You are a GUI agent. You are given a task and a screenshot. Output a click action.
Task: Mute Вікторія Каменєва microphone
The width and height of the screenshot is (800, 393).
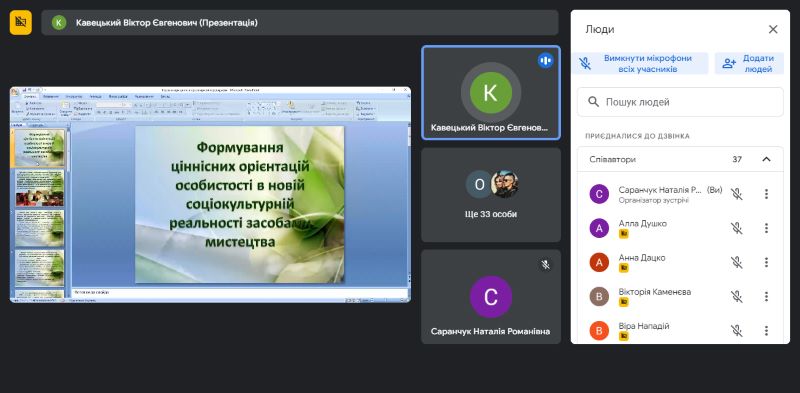[736, 297]
